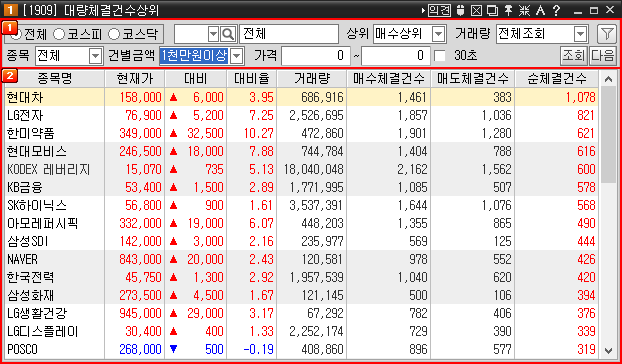Pin the window with the pushpin icon

click(508, 10)
